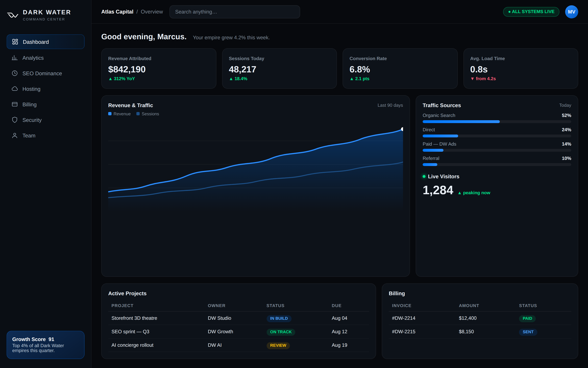Click the Paid — DW Ads progress bar
The image size is (588, 368).
(497, 150)
